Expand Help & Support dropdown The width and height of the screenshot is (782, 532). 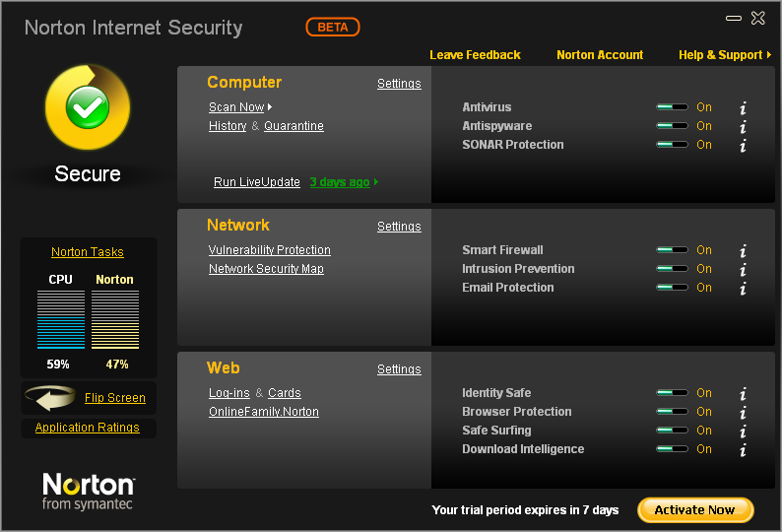click(769, 55)
